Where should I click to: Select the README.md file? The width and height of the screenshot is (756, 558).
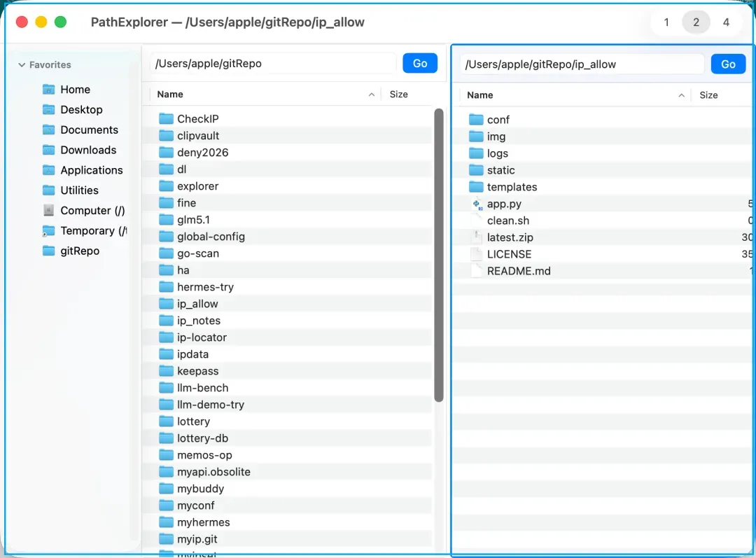(603, 271)
